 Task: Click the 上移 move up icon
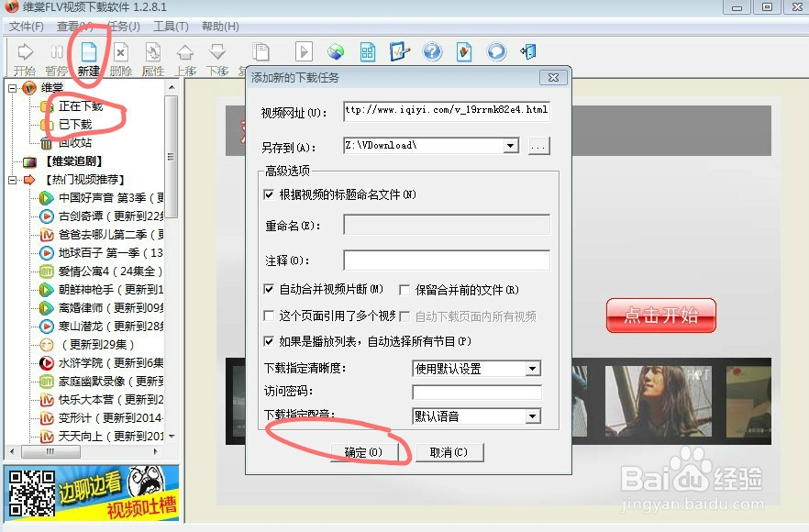(x=186, y=51)
